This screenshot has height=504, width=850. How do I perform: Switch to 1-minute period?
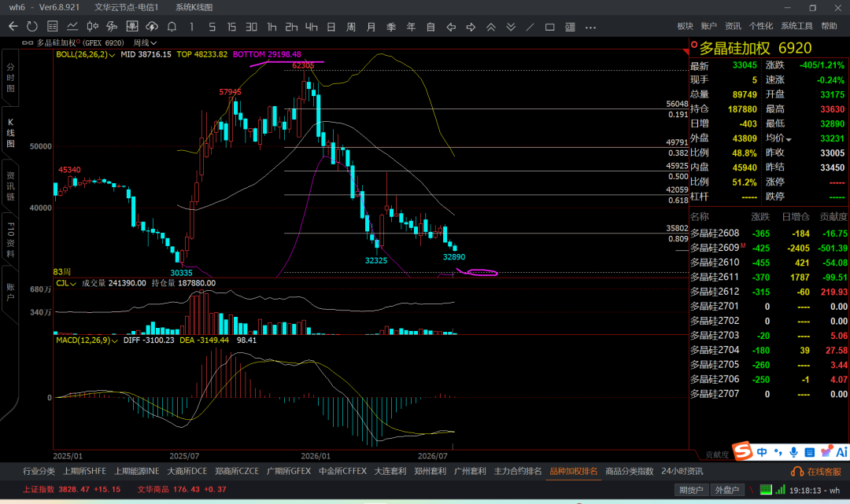coord(191,27)
